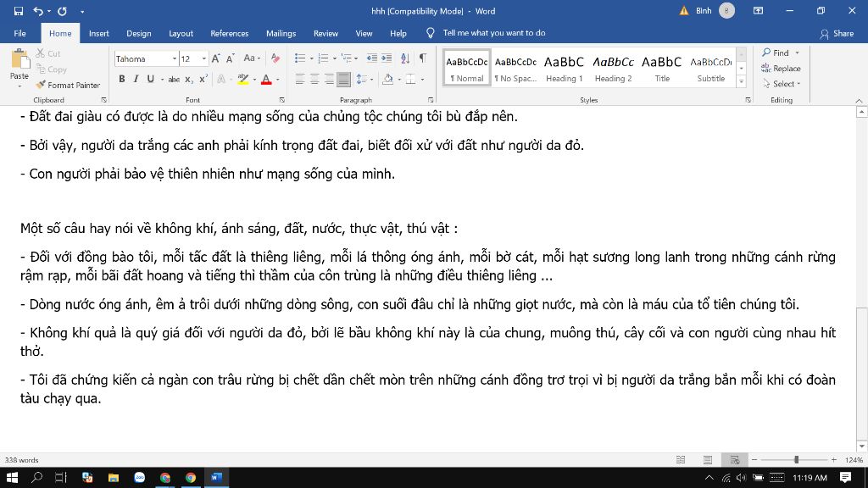The image size is (868, 488).
Task: Apply strikethrough to the text
Action: (174, 80)
